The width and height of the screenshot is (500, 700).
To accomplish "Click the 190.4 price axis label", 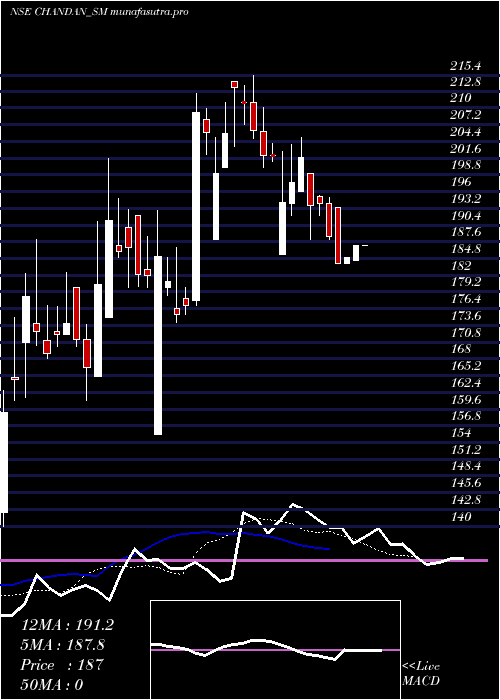I will tap(466, 216).
